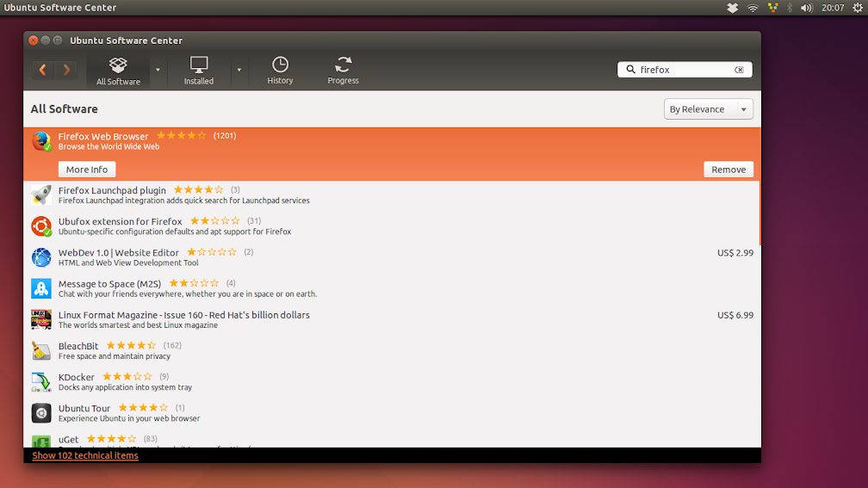
Task: Open the All Software view
Action: pyautogui.click(x=118, y=71)
